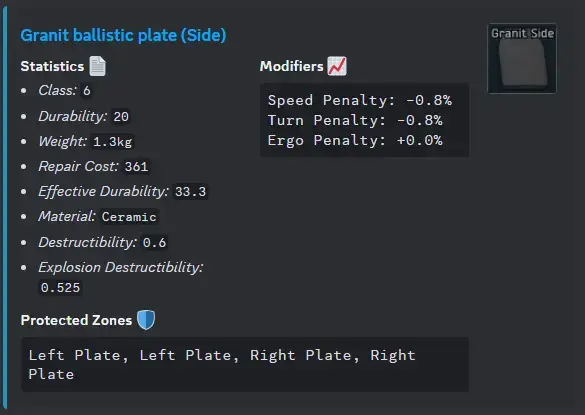Click the Ergo Penalty line in Modifiers
The width and height of the screenshot is (585, 415).
click(x=355, y=140)
